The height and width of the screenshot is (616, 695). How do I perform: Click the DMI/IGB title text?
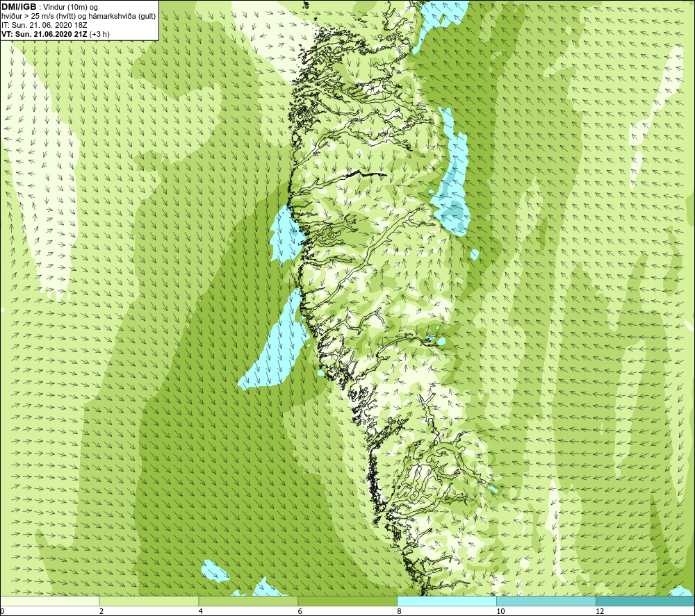[x=19, y=7]
